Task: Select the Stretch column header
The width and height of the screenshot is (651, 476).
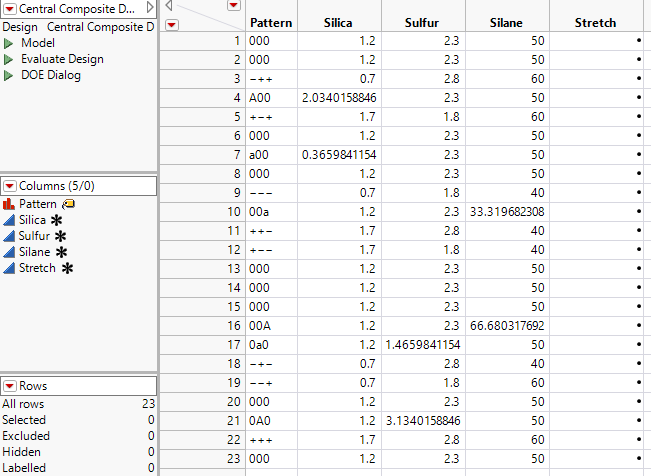Action: tap(597, 22)
